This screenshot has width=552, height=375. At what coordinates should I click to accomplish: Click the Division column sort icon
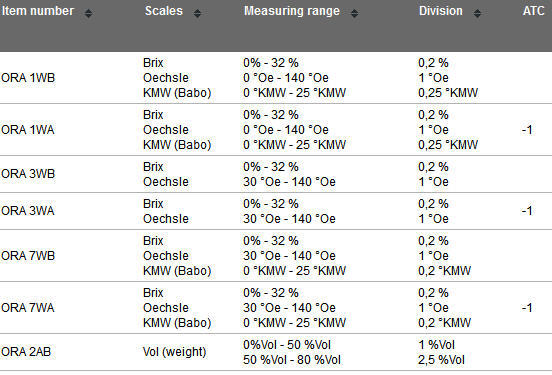click(477, 13)
